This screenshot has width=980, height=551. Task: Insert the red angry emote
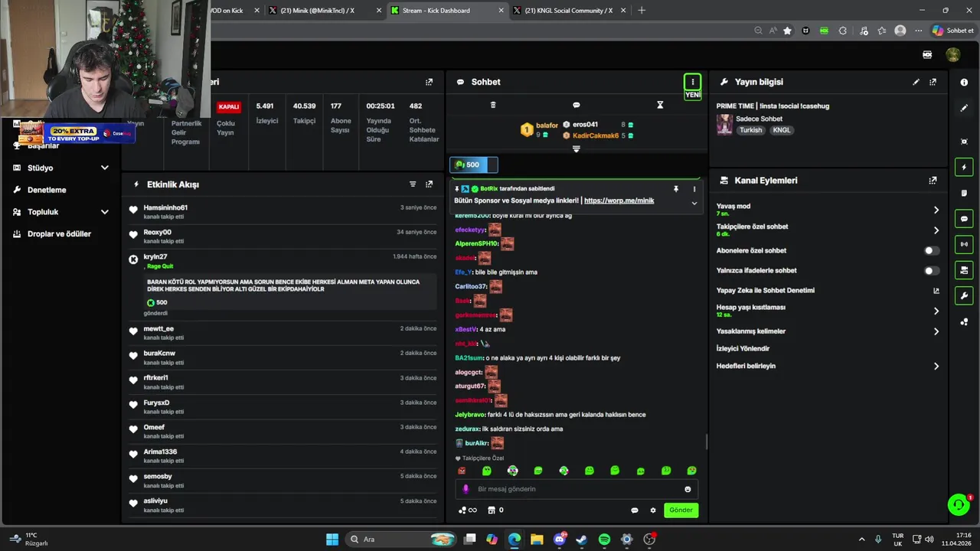click(462, 471)
